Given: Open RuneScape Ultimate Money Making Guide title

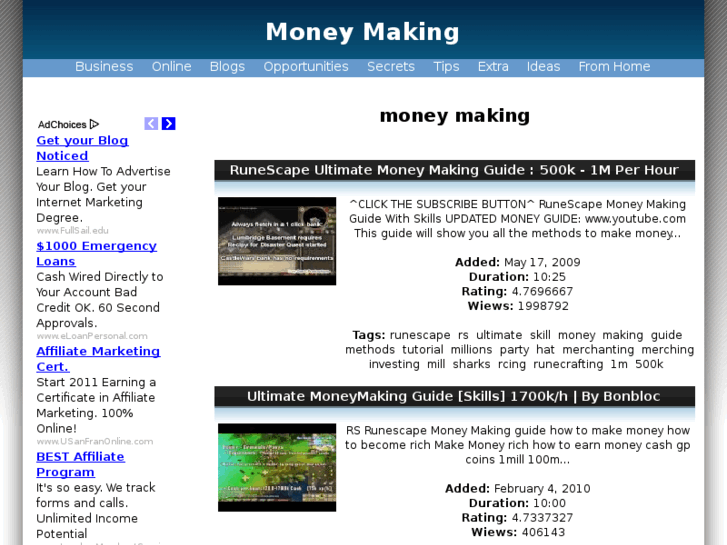Looking at the screenshot, I should tap(454, 170).
